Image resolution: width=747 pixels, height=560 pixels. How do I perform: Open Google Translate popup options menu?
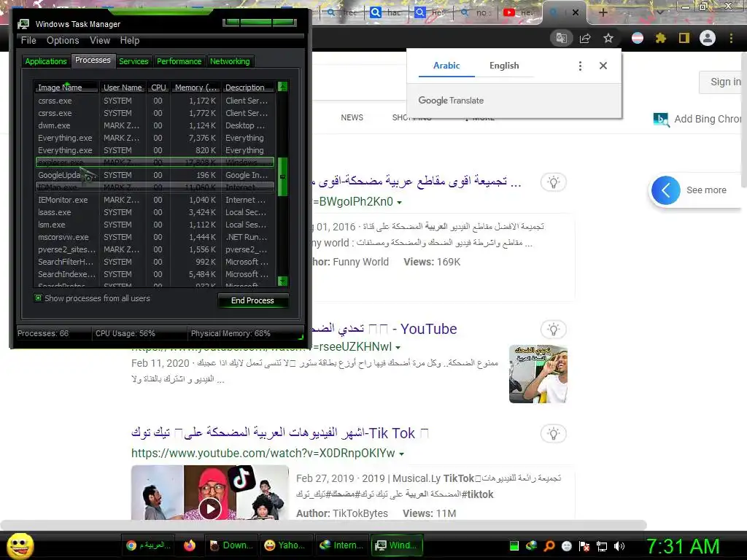580,66
